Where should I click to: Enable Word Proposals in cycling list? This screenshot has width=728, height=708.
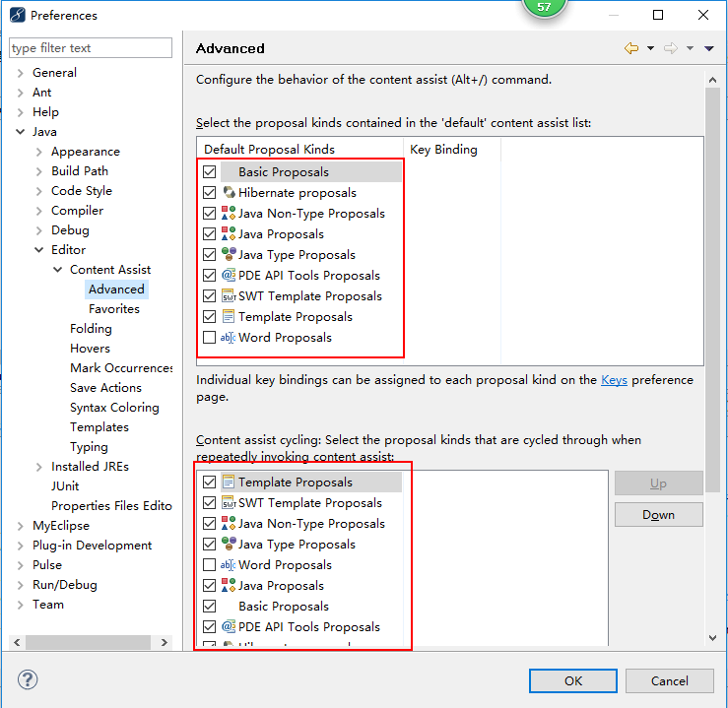point(210,564)
